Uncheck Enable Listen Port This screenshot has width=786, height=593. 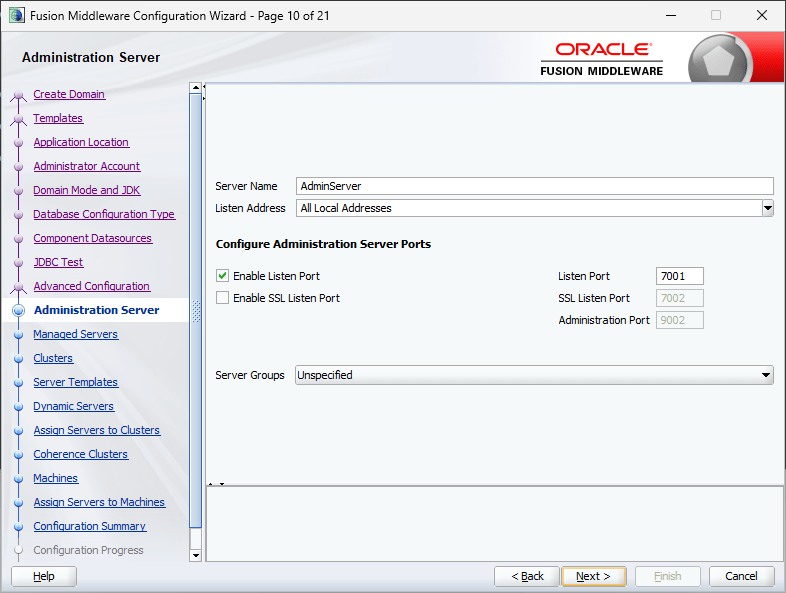[222, 276]
